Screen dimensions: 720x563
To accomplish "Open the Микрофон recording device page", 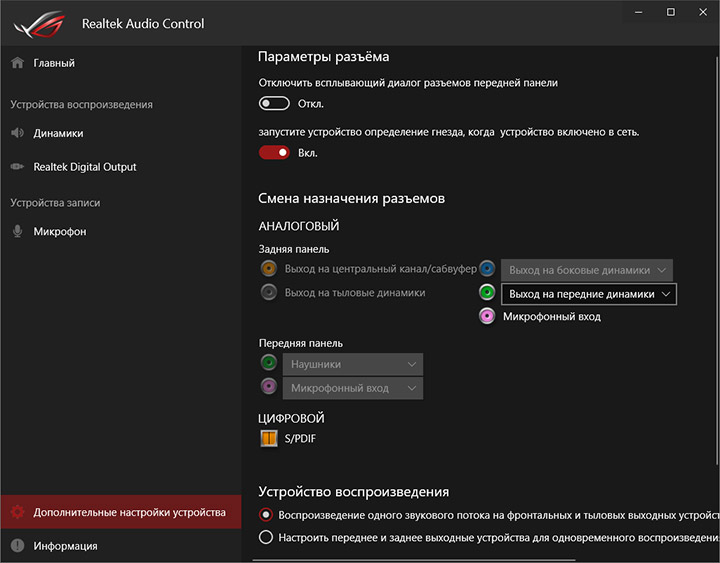I will pyautogui.click(x=60, y=231).
